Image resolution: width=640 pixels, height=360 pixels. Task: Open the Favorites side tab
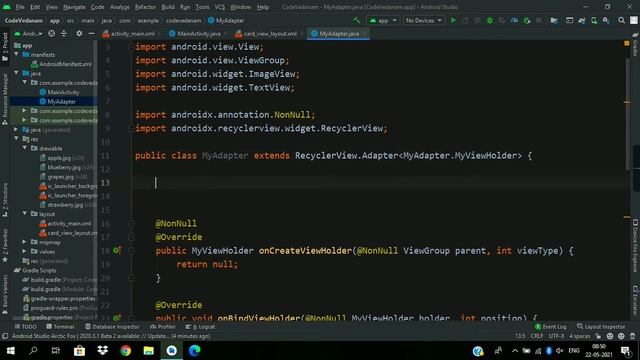coord(5,246)
